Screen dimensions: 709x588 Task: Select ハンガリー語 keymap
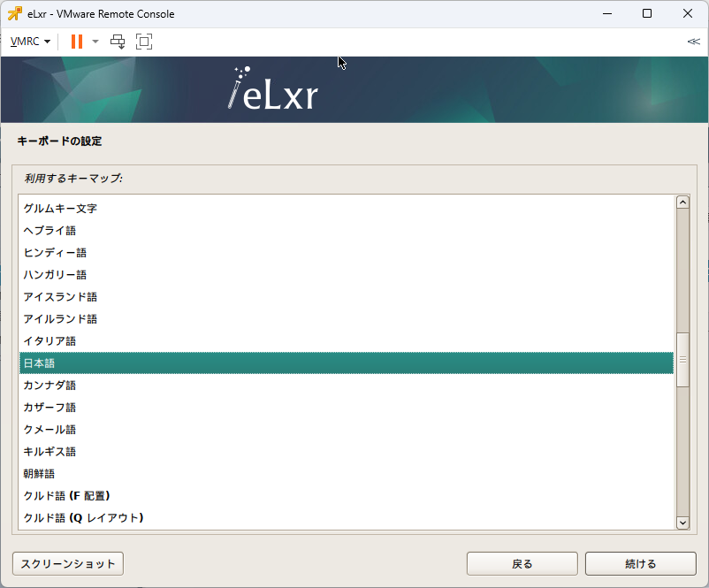point(347,275)
